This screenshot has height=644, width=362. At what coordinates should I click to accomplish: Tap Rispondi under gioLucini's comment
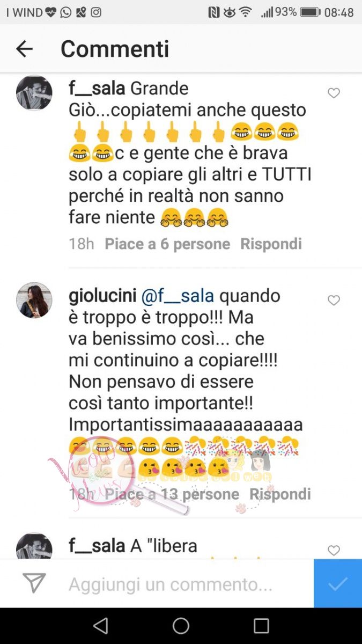[x=280, y=494]
